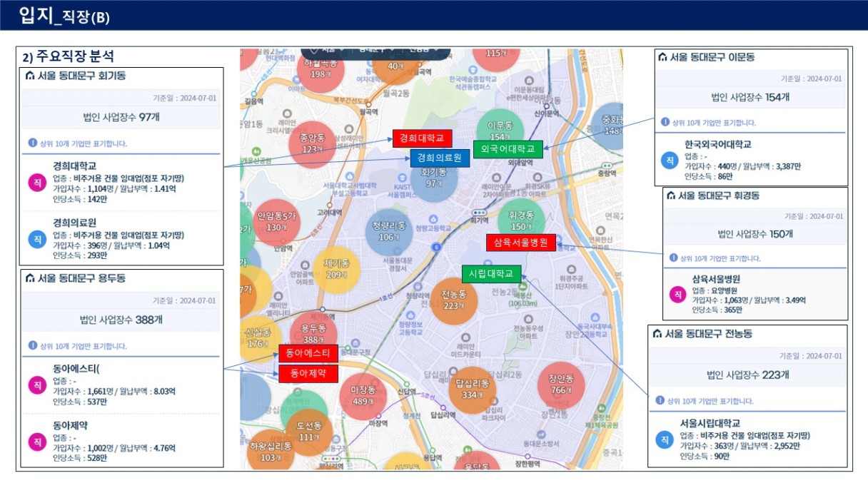This screenshot has width=868, height=488.
Task: Open the 장안동 766개 cluster bubble
Action: click(561, 384)
